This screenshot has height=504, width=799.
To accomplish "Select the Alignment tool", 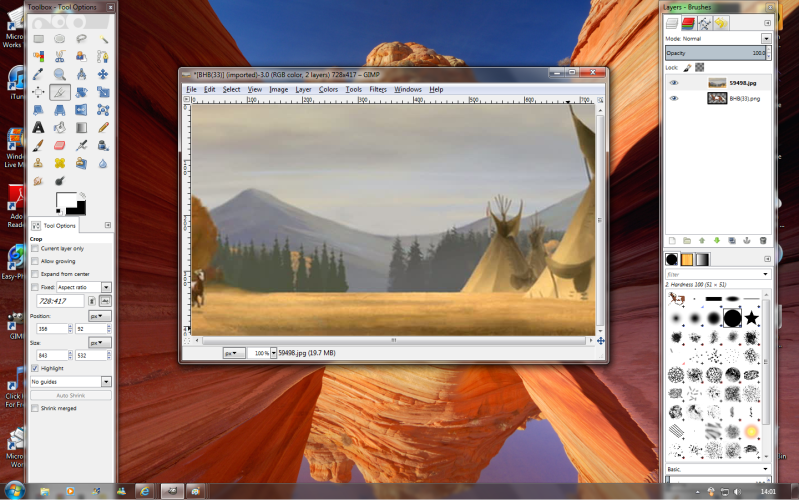I will coord(38,92).
